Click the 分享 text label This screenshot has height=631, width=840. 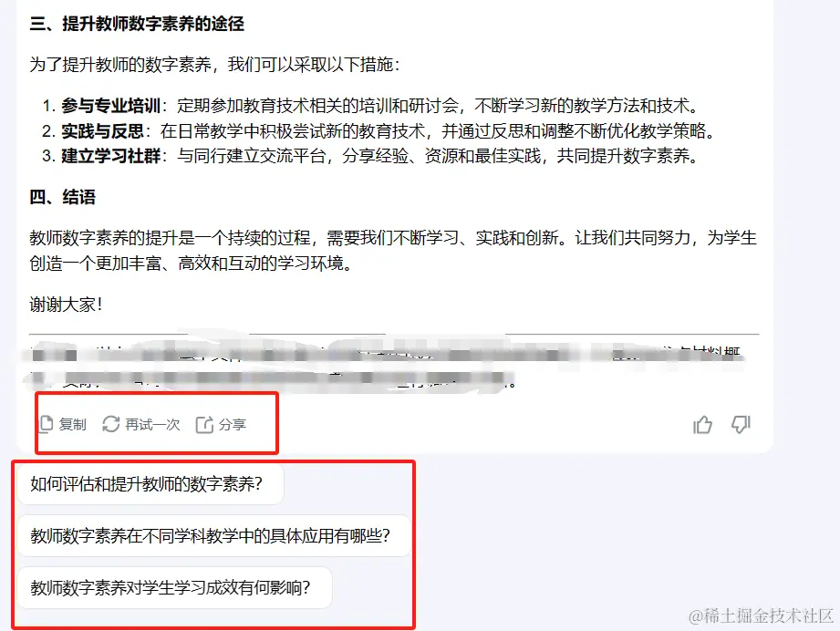point(233,425)
